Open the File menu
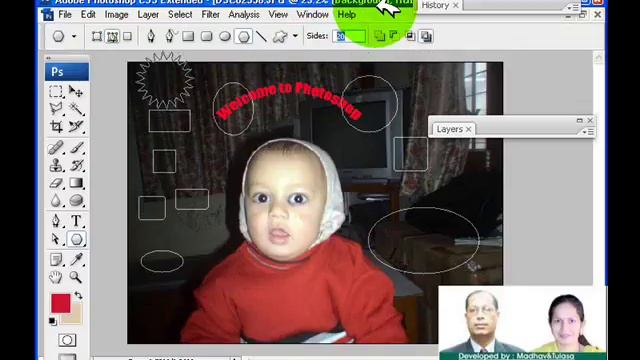Screen dimensions: 640x360 [x=65, y=15]
